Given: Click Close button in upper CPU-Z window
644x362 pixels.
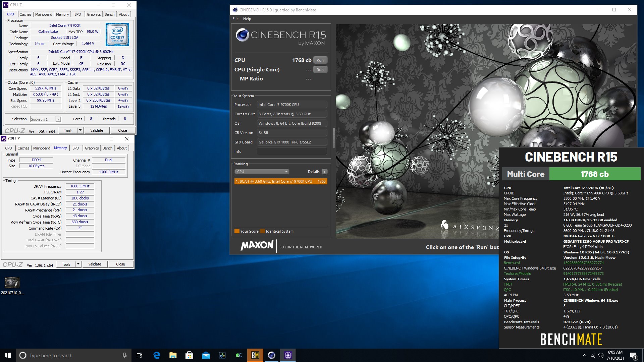Looking at the screenshot, I should point(122,130).
